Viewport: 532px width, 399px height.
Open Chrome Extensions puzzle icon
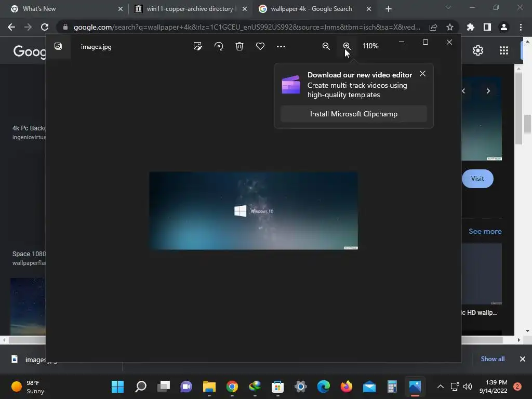coord(471,27)
